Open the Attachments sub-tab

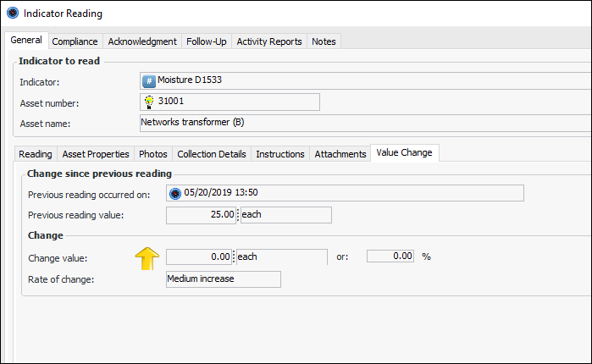pyautogui.click(x=340, y=154)
